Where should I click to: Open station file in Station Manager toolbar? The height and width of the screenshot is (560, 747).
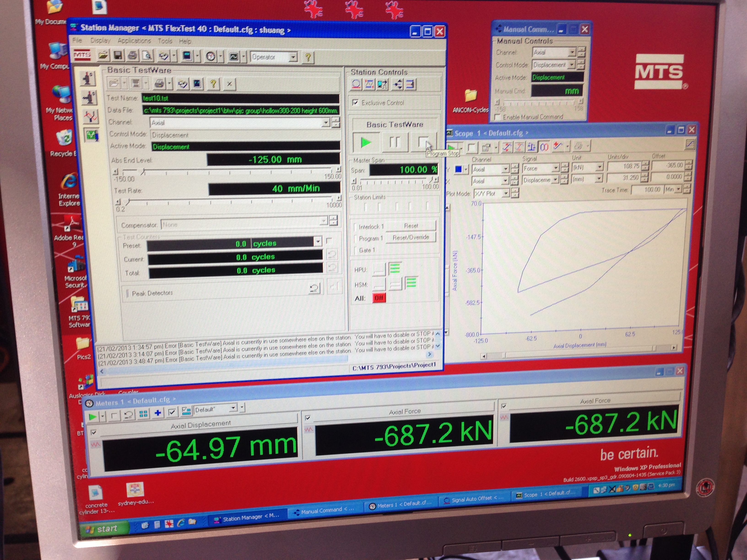pos(103,55)
